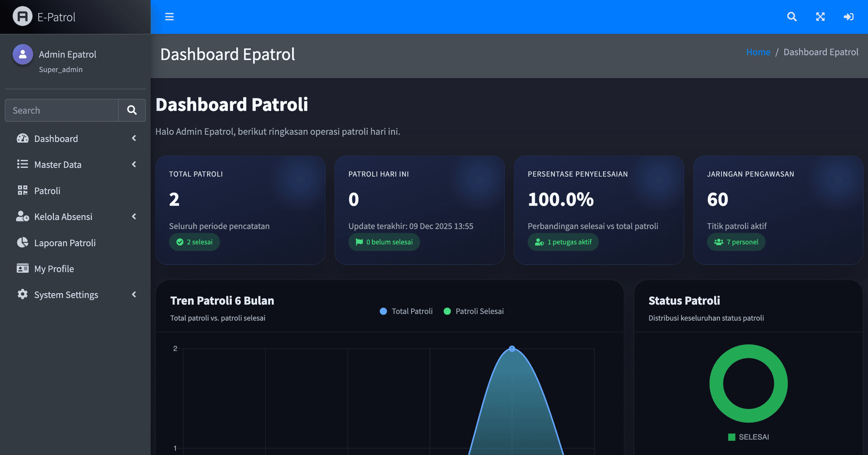This screenshot has width=868, height=455.
Task: Toggle Patroli Selesai series in chart legend
Action: [x=473, y=311]
